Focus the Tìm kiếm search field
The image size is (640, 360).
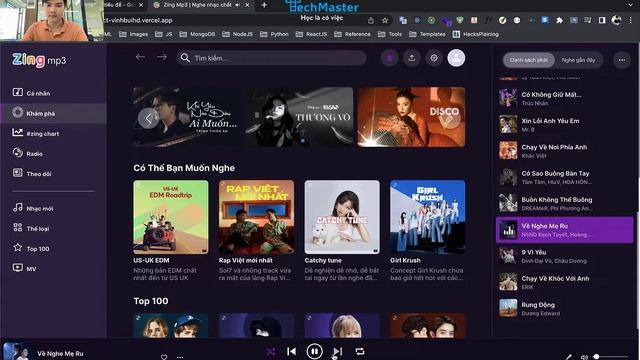pyautogui.click(x=271, y=58)
